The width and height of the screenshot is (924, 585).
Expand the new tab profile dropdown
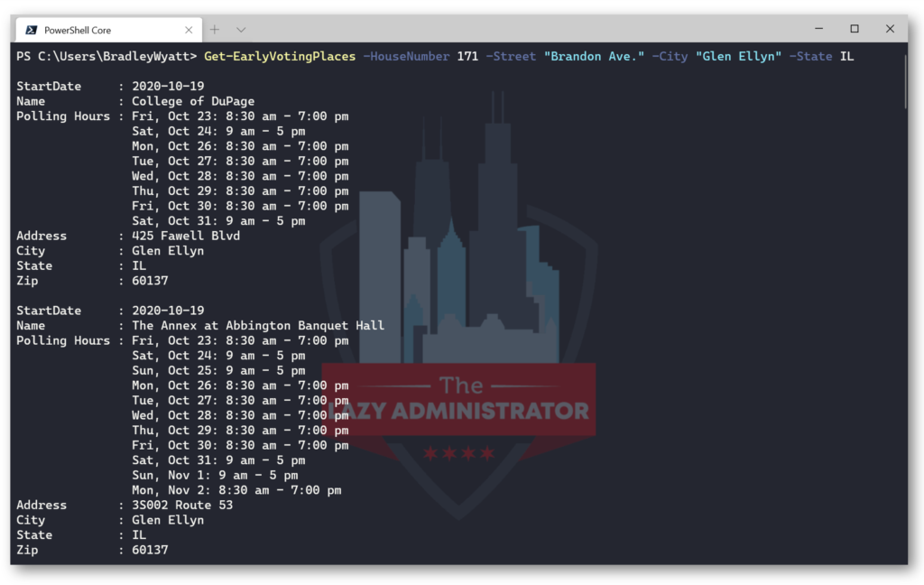point(241,30)
